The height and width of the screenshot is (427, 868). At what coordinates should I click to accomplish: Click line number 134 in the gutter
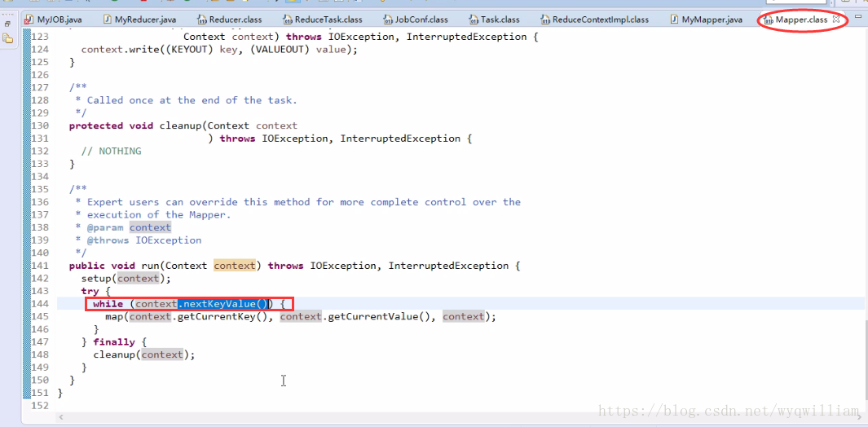(40, 176)
